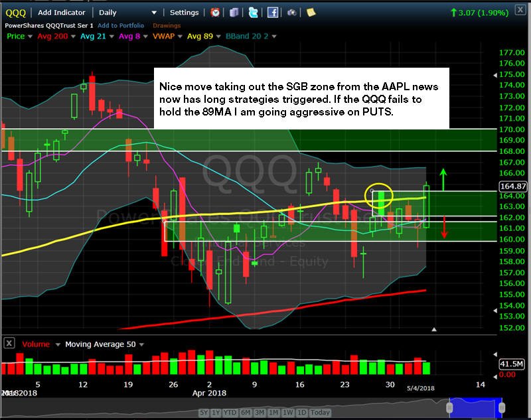Click the white triangle marker above volume panel
This screenshot has width=531, height=420.
tap(434, 329)
